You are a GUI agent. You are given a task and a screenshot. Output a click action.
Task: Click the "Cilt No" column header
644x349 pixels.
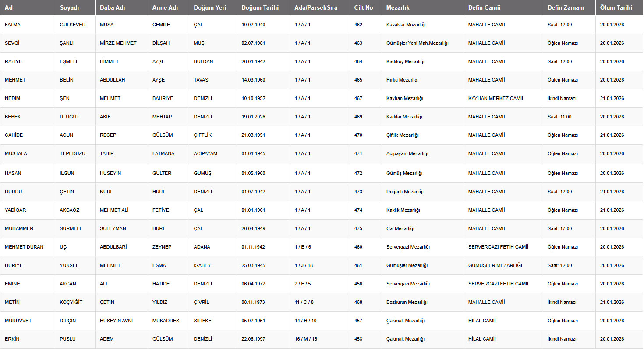coord(364,7)
